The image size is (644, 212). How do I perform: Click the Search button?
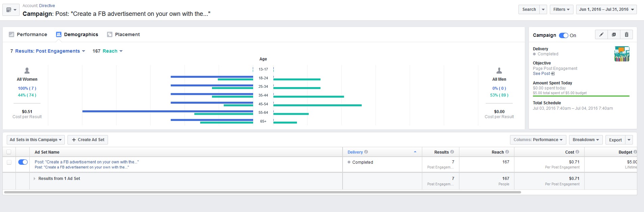point(529,9)
